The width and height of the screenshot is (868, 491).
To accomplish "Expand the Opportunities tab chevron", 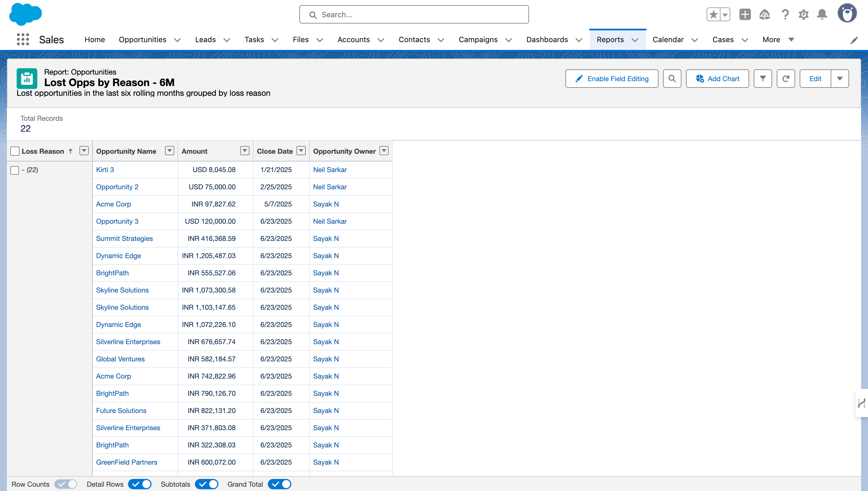I will click(x=177, y=40).
